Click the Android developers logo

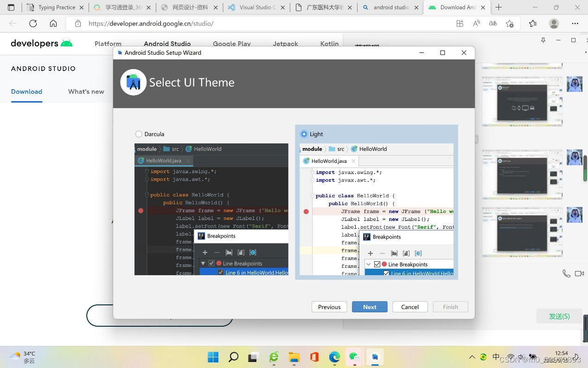41,43
